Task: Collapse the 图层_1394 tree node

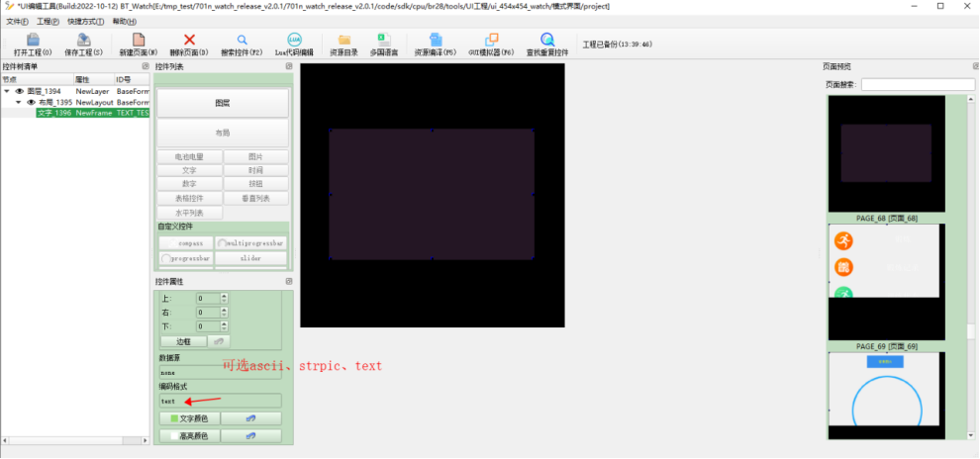Action: point(7,91)
